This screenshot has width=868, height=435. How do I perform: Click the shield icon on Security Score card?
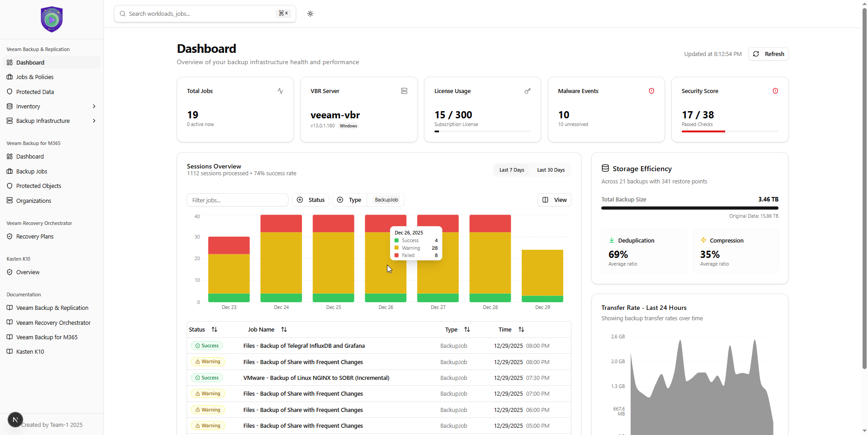[775, 91]
